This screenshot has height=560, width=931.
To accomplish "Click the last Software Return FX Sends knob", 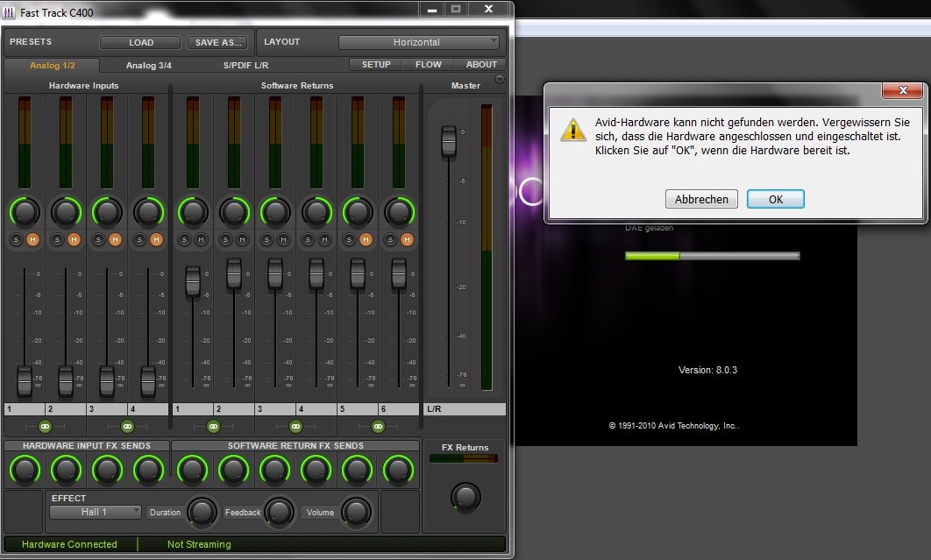I will [398, 470].
